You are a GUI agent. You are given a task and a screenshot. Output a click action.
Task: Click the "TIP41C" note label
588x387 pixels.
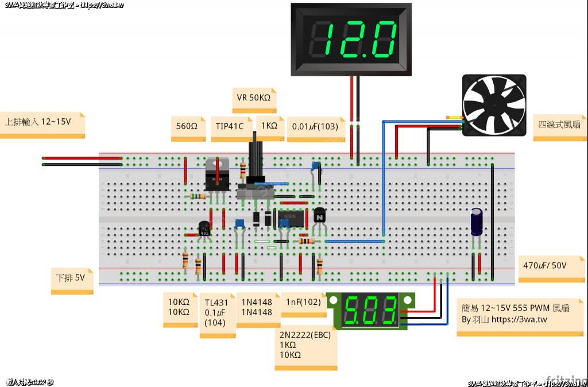(230, 127)
